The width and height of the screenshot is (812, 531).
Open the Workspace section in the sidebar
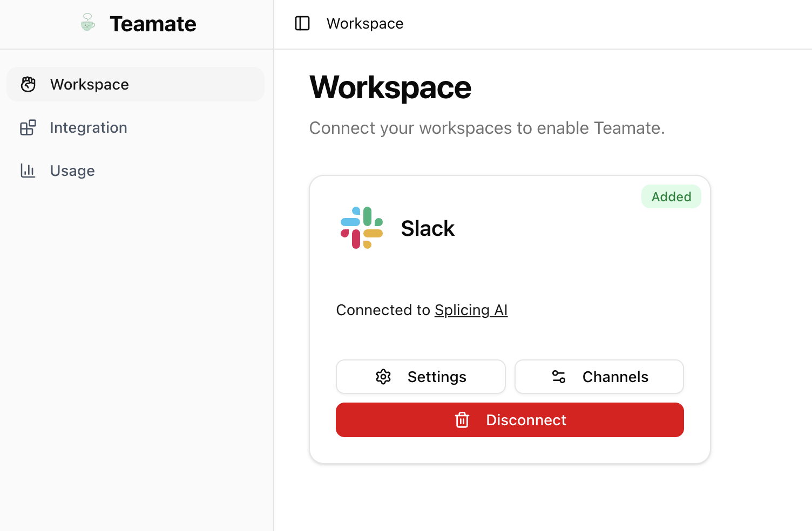coord(89,84)
